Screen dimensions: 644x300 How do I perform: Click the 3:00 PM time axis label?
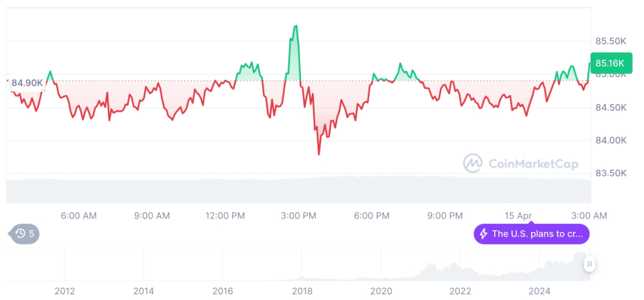tap(299, 215)
